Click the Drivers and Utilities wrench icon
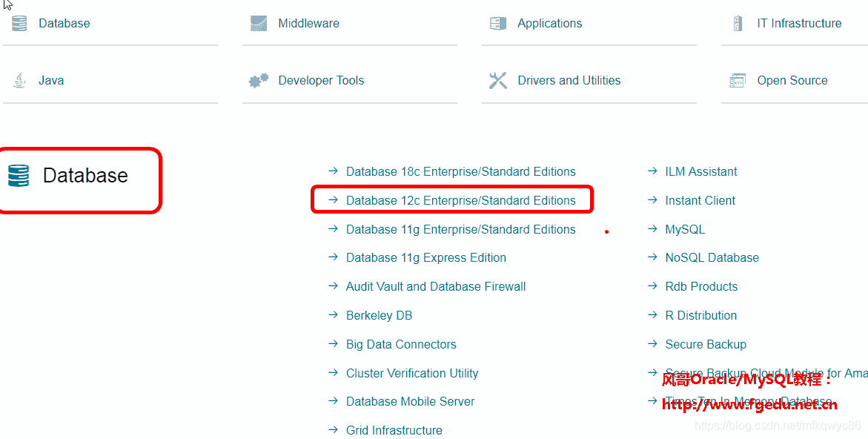This screenshot has width=868, height=439. [497, 79]
